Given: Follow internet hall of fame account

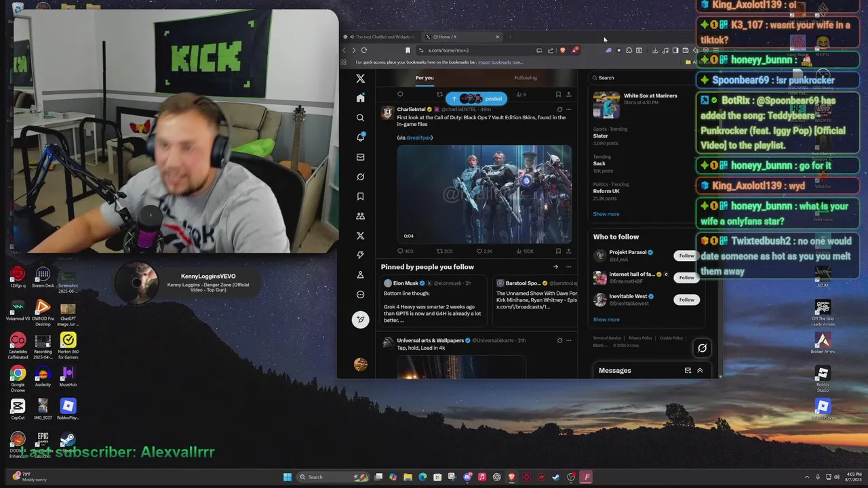Looking at the screenshot, I should [x=686, y=277].
